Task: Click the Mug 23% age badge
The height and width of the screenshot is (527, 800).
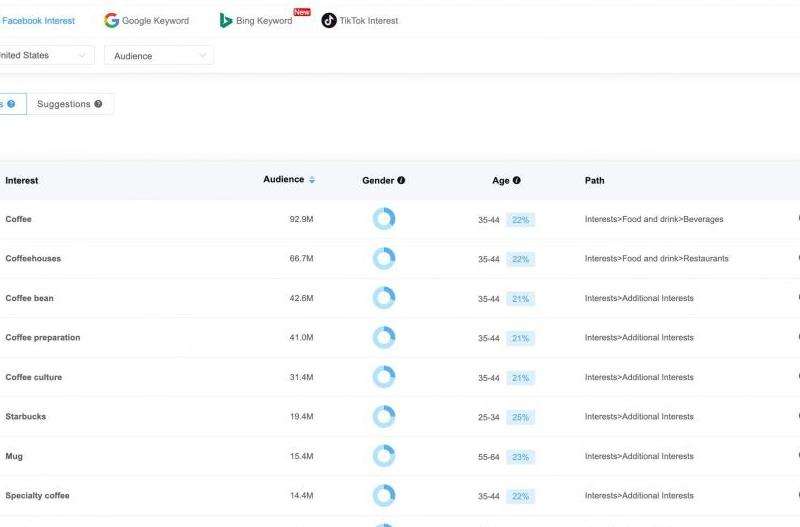Action: click(x=520, y=457)
